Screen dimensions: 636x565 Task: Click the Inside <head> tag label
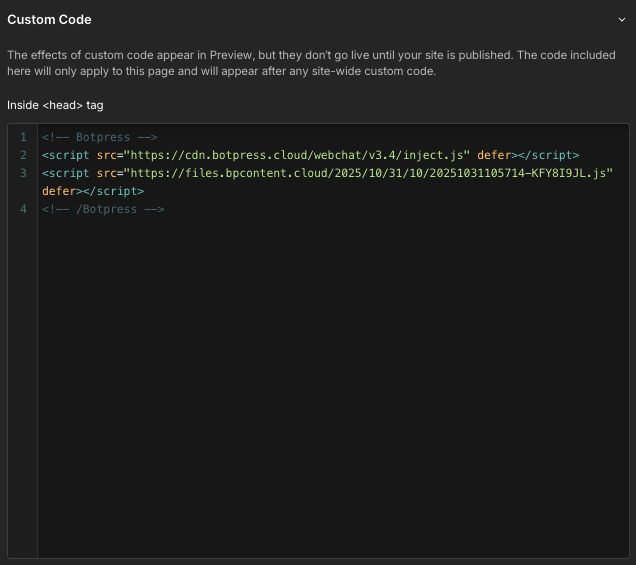(x=55, y=105)
